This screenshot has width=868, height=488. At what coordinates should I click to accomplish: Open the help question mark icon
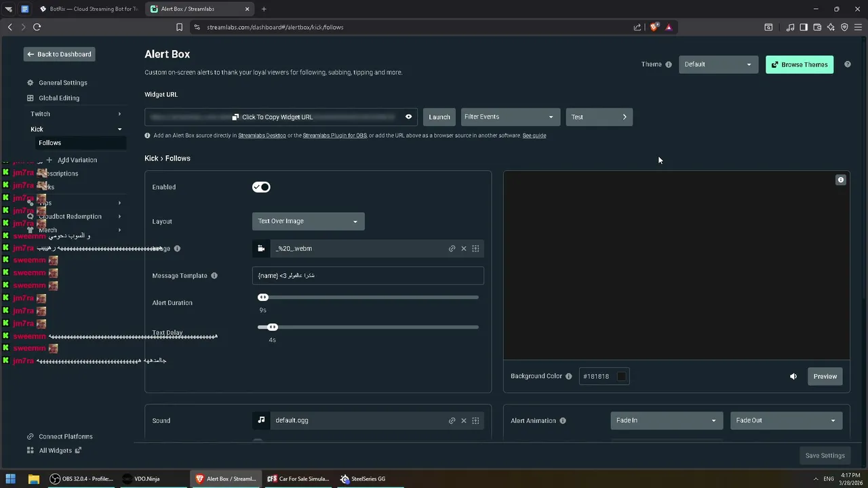point(847,64)
